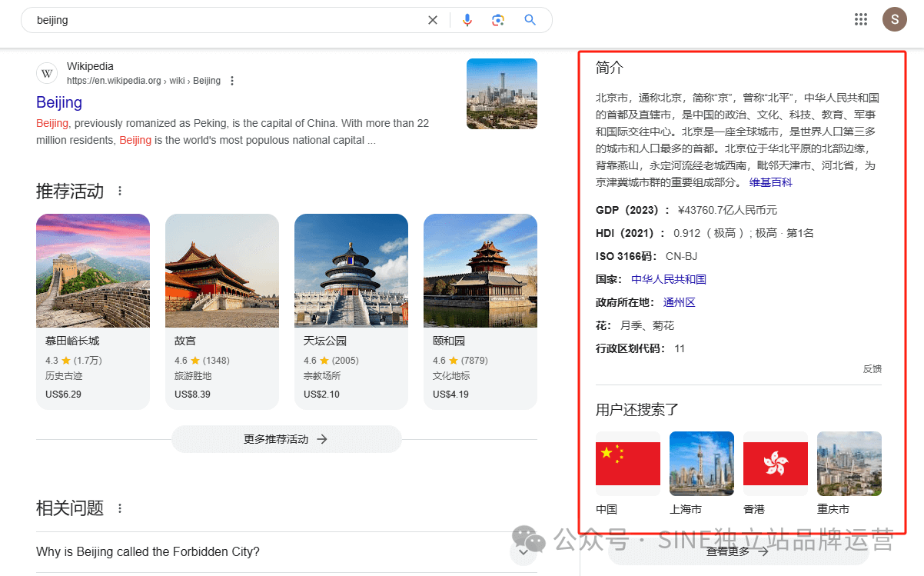Image resolution: width=924 pixels, height=576 pixels.
Task: Select the 天坛公园 activity photo
Action: pos(351,271)
